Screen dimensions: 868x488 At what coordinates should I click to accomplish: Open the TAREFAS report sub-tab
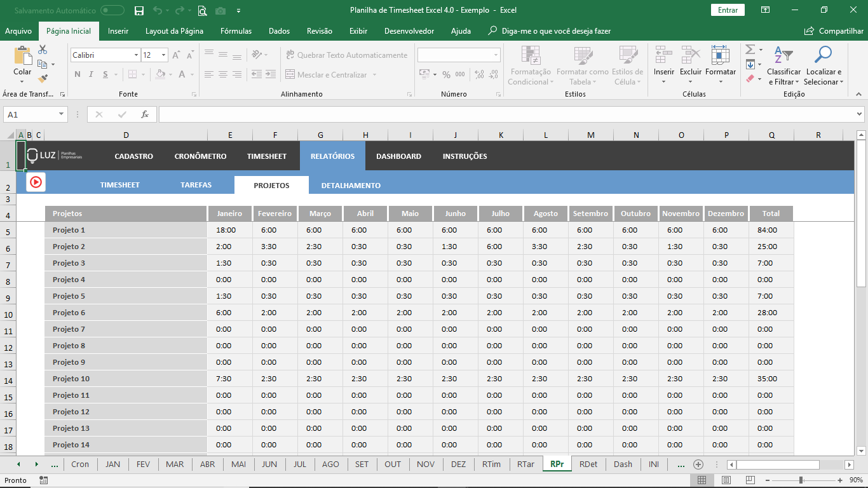[196, 185]
